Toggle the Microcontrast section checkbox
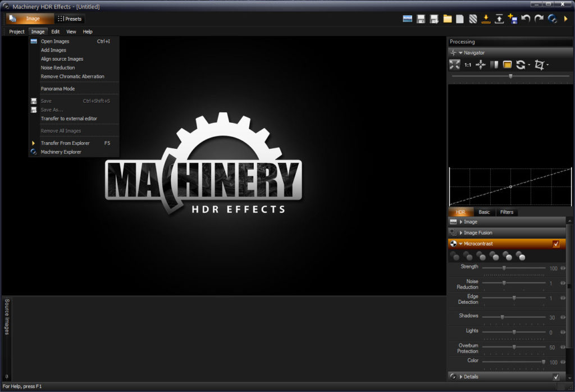The height and width of the screenshot is (392, 575). [x=556, y=244]
